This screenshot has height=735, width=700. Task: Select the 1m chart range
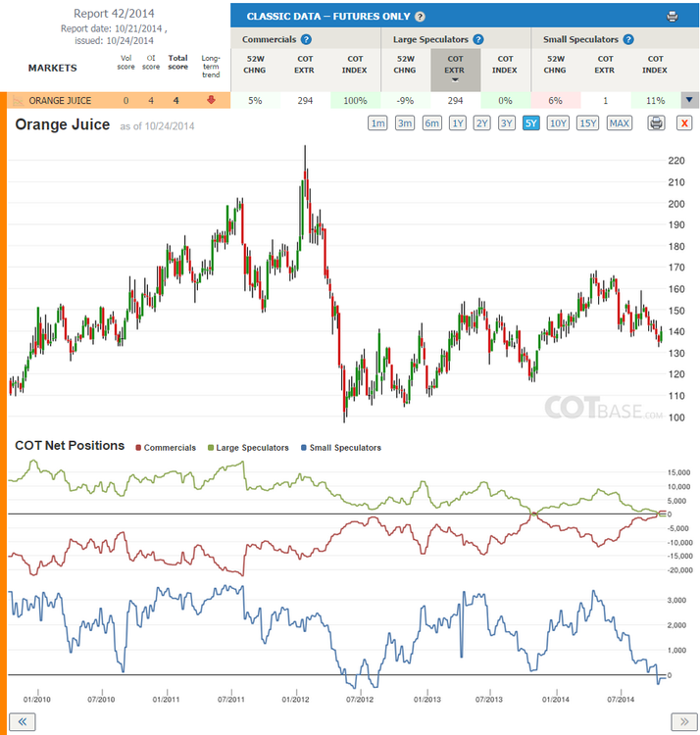tap(377, 123)
